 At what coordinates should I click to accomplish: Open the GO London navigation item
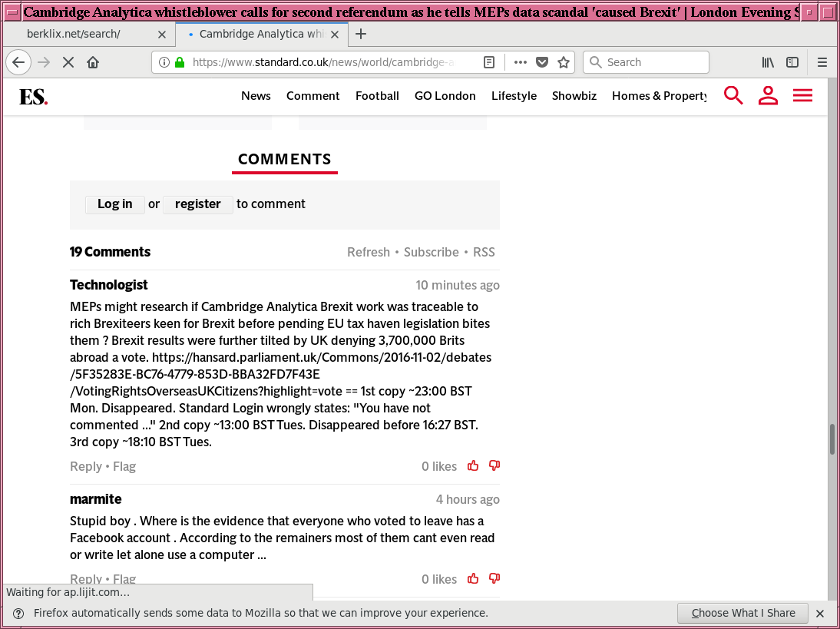tap(445, 96)
